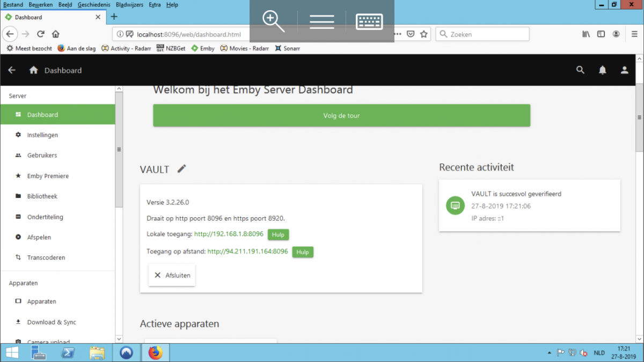Image resolution: width=644 pixels, height=362 pixels.
Task: Open Bibliotheek in the sidebar
Action: (57, 196)
